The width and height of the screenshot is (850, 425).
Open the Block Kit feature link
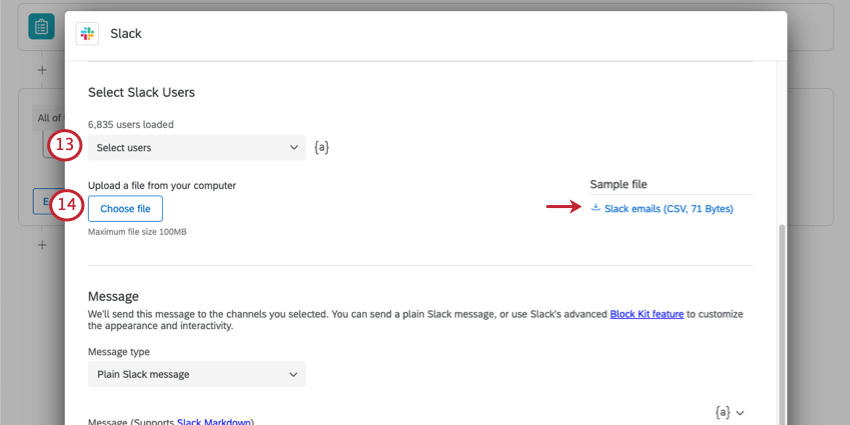pos(646,313)
